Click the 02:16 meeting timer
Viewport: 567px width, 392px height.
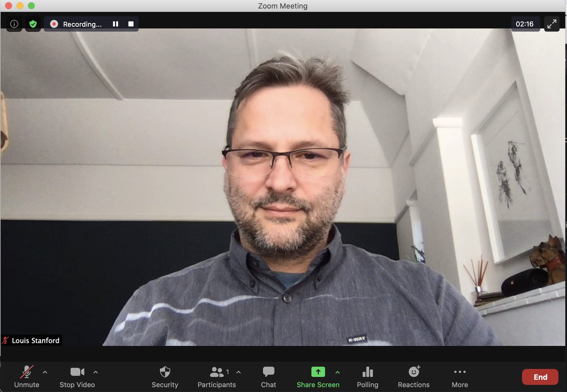[x=525, y=24]
